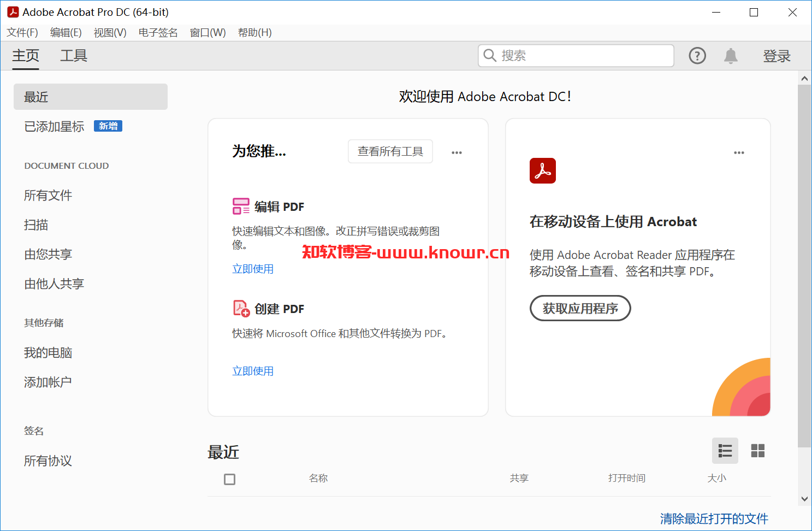Open 所有文件 under Document Cloud
Image resolution: width=812 pixels, height=531 pixels.
pyautogui.click(x=48, y=196)
